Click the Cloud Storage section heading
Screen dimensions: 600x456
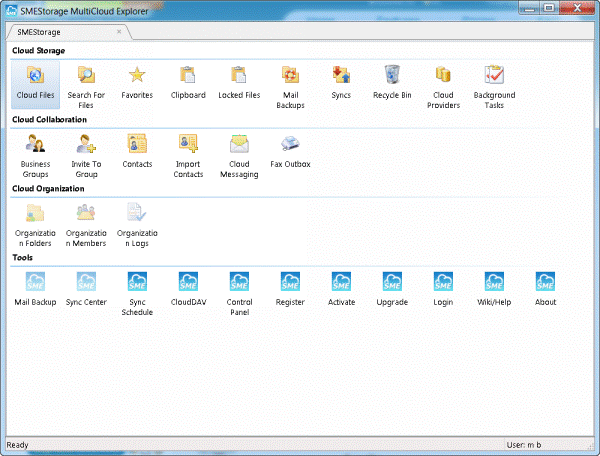pyautogui.click(x=38, y=50)
